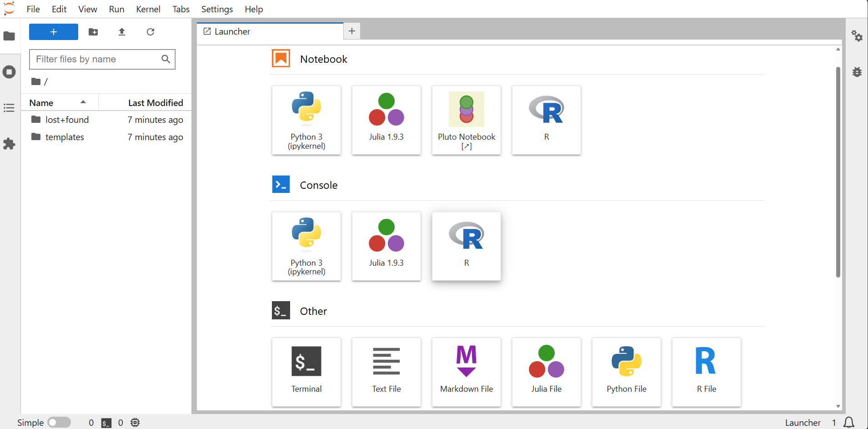The height and width of the screenshot is (429, 868).
Task: Open the Run menu
Action: 117,9
